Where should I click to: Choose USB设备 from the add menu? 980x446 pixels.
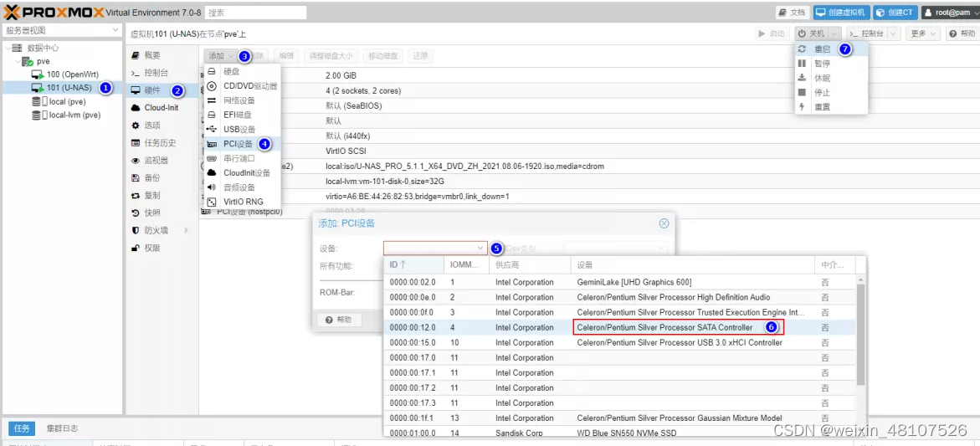pyautogui.click(x=243, y=130)
